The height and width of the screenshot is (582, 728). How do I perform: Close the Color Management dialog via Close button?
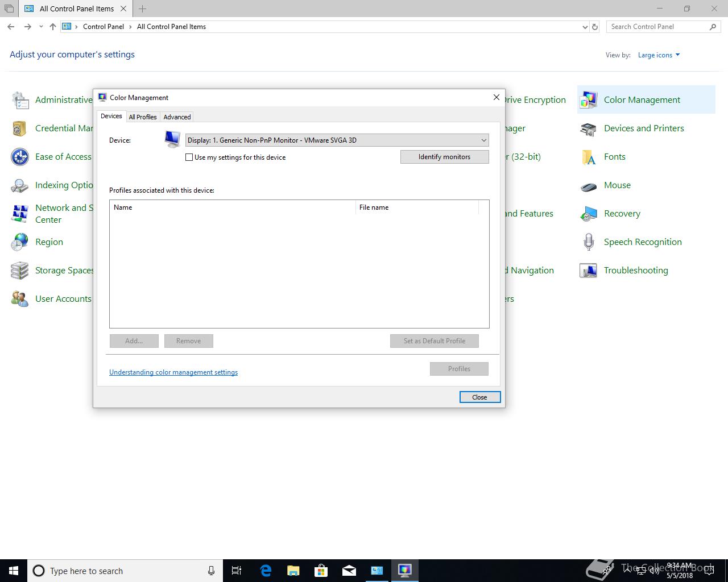pos(480,397)
